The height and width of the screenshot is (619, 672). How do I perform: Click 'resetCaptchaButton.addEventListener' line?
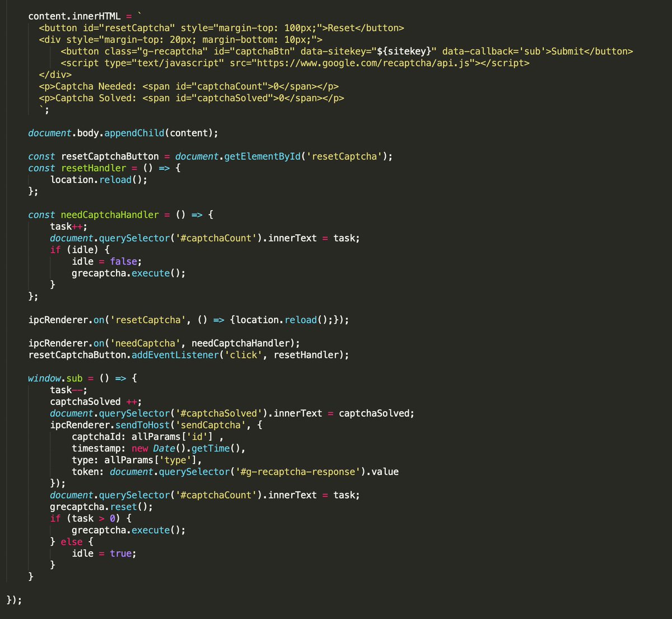click(x=189, y=355)
